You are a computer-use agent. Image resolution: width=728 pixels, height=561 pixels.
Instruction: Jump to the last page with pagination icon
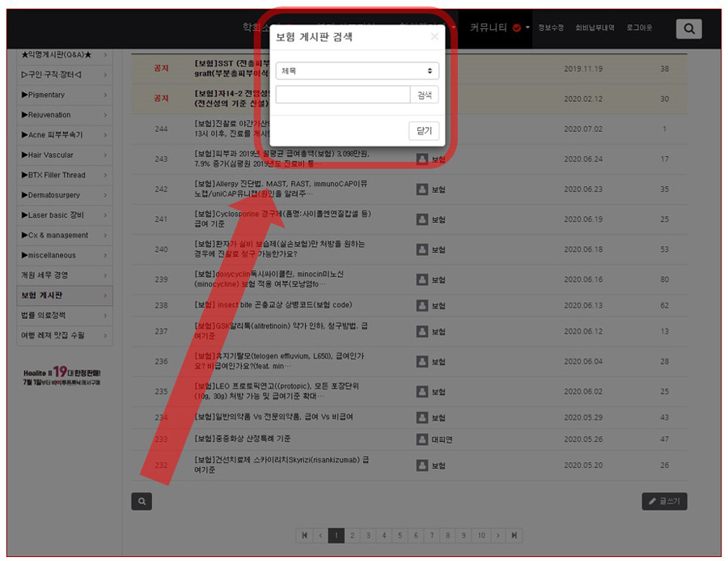514,535
